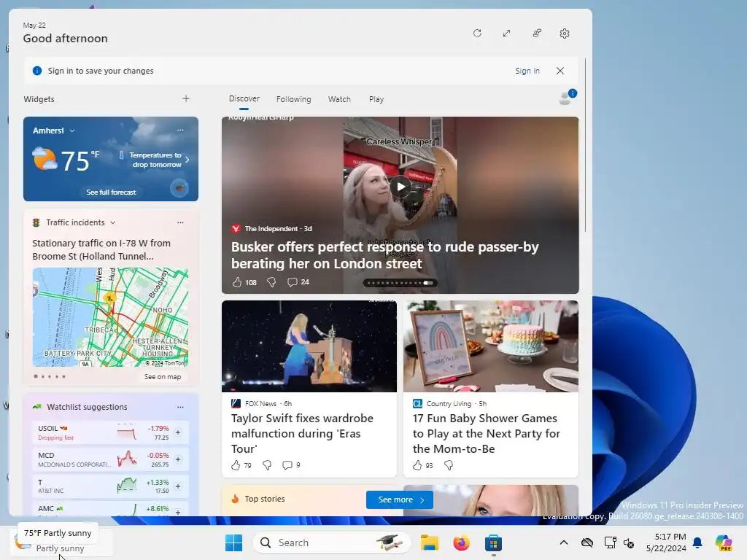This screenshot has width=747, height=560.
Task: Click the network tray icon
Action: point(611,542)
